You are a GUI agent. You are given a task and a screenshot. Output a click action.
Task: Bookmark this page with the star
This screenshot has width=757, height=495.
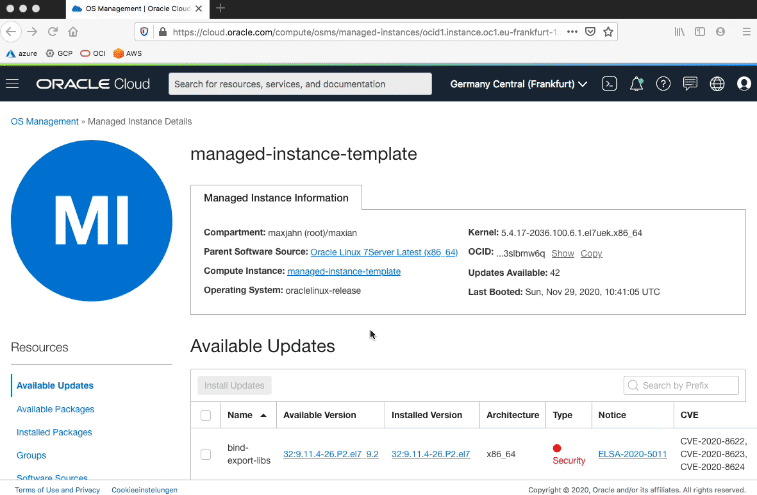point(608,32)
